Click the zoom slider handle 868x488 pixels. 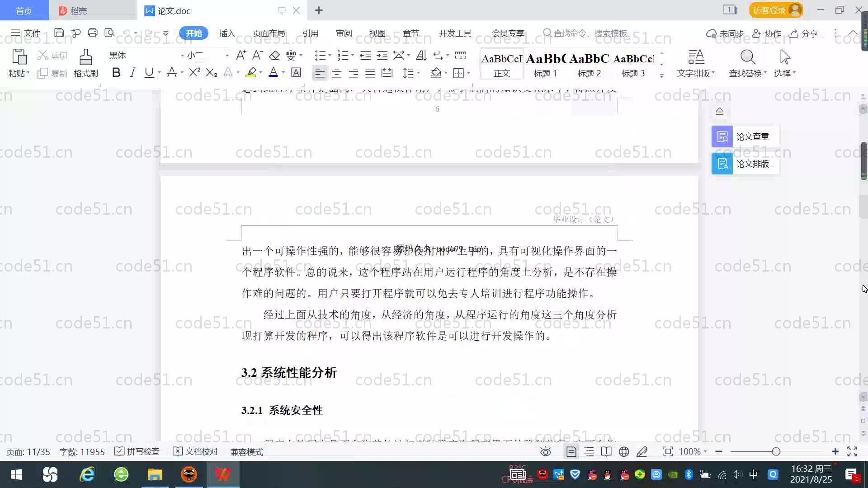776,451
